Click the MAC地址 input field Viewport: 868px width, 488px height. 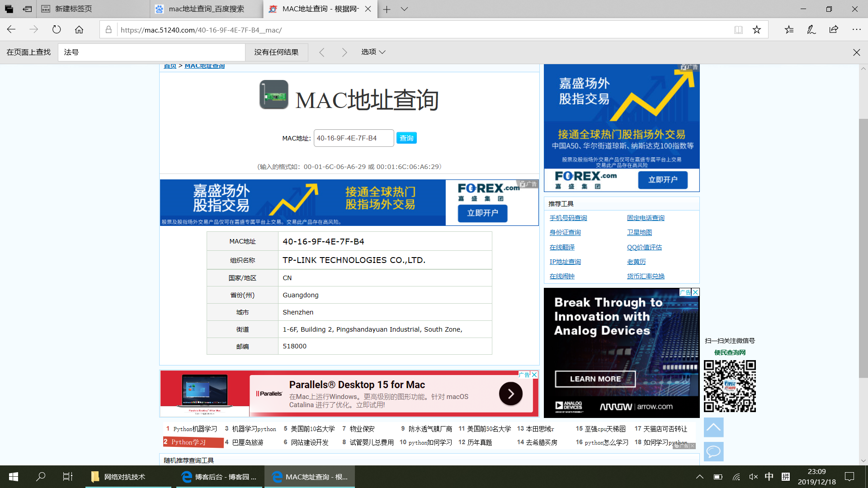coord(353,138)
